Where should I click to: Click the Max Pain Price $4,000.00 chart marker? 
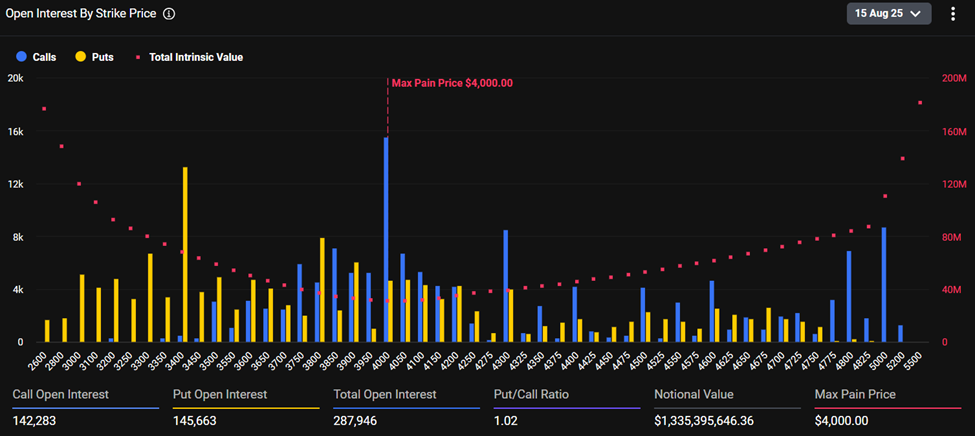click(452, 84)
